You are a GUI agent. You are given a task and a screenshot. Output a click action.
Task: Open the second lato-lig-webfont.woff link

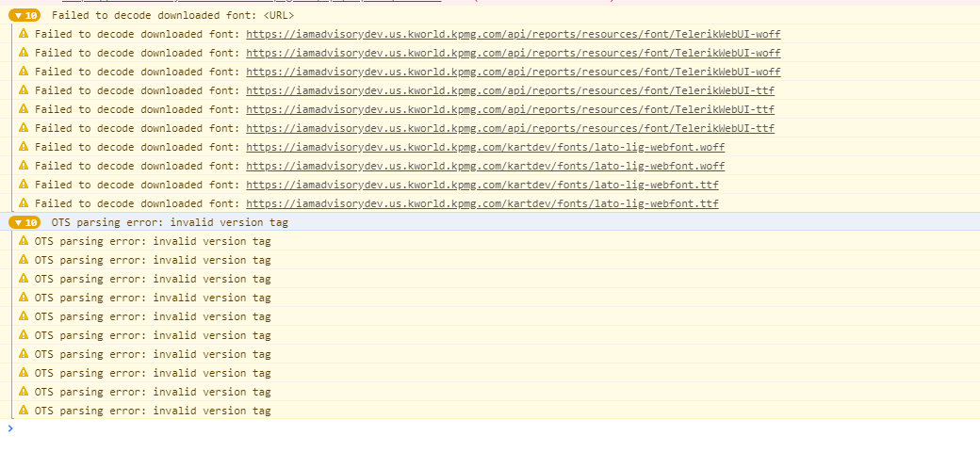click(x=485, y=166)
